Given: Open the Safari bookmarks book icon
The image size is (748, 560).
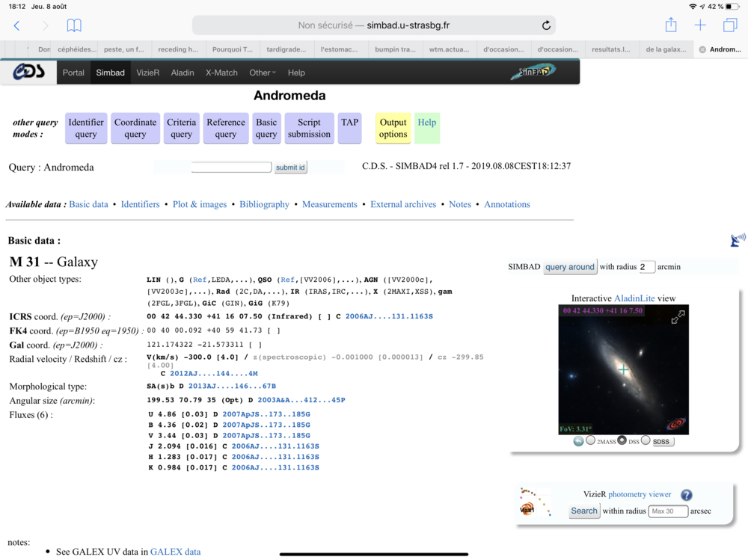Looking at the screenshot, I should [74, 25].
